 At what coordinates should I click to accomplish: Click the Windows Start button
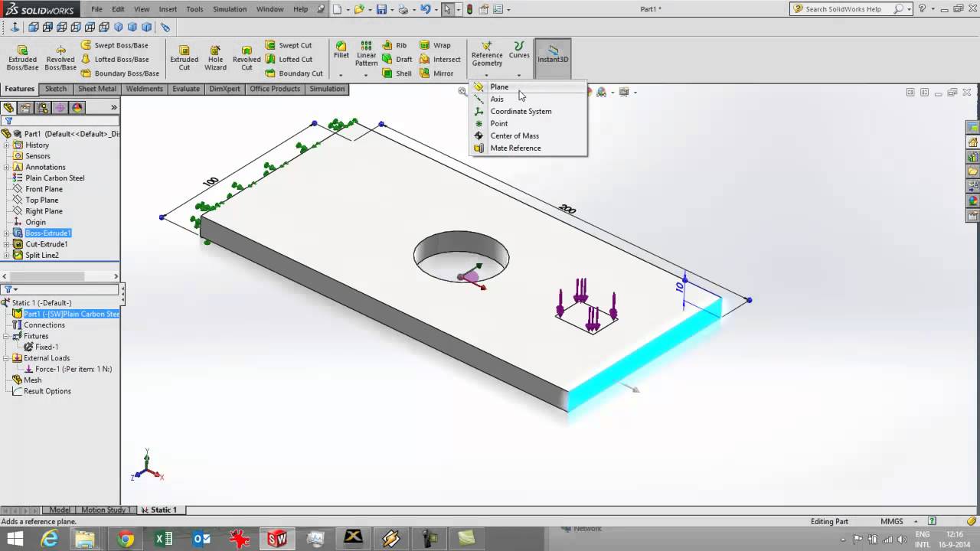(x=14, y=540)
